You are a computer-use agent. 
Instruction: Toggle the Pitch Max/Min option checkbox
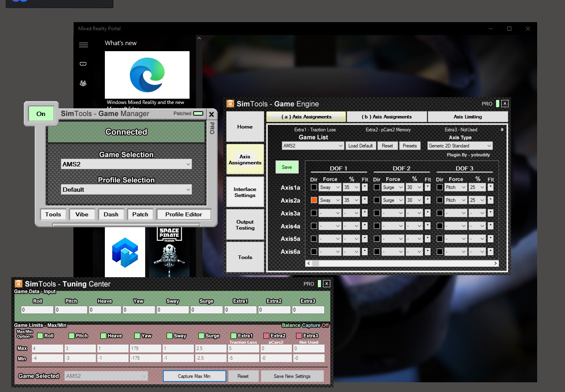click(71, 336)
